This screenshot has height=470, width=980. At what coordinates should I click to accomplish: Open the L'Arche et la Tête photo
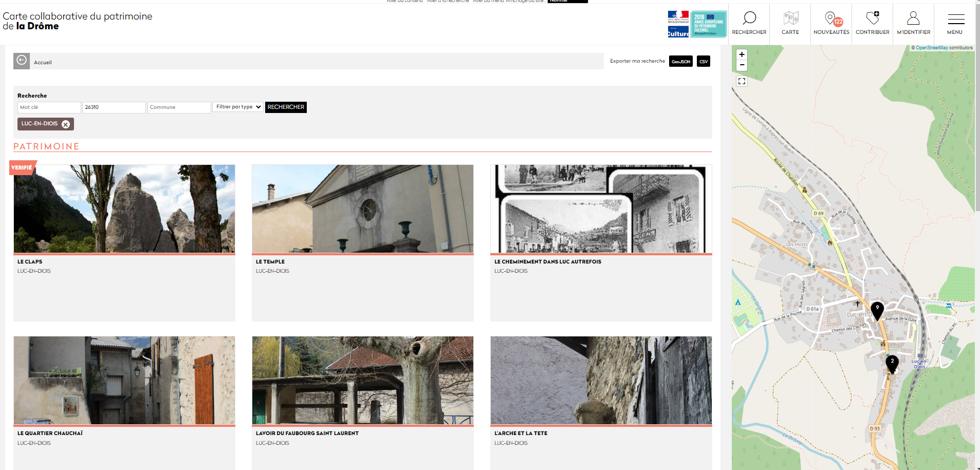click(601, 380)
